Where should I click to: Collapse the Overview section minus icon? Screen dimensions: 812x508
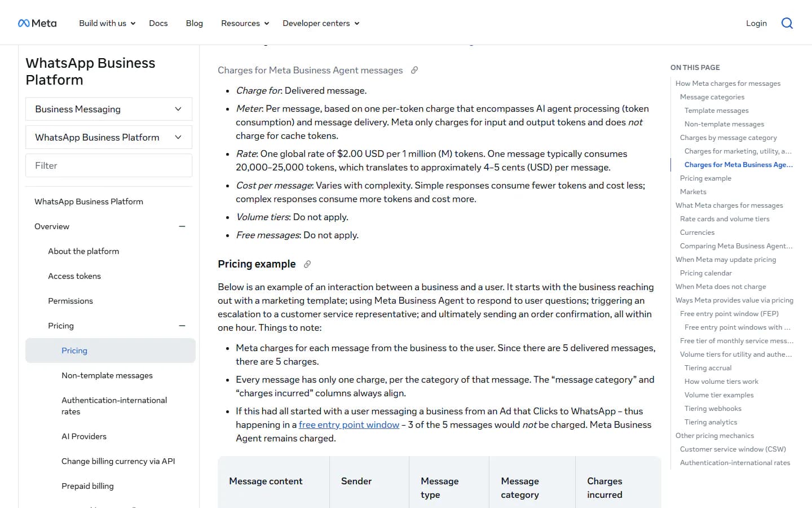pos(182,226)
